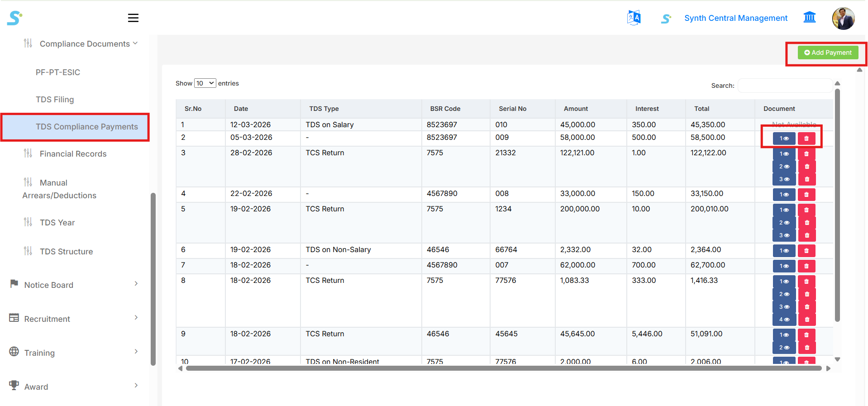Sort table by TDS Type column header
Viewport: 868px width, 406px height.
point(361,109)
